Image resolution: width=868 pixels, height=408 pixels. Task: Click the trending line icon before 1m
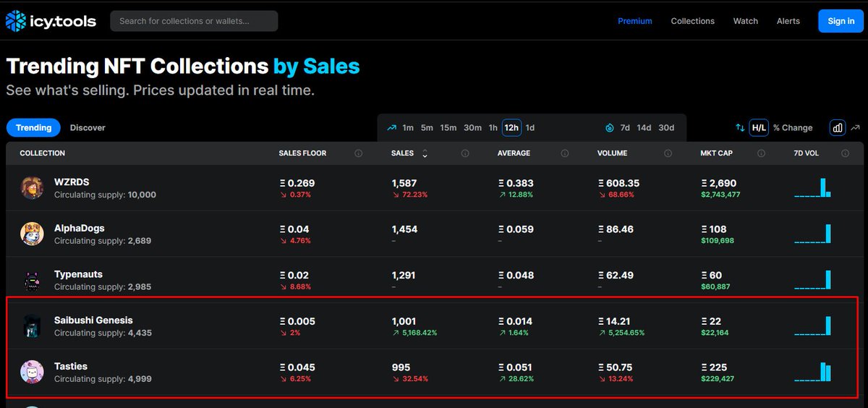pyautogui.click(x=391, y=128)
